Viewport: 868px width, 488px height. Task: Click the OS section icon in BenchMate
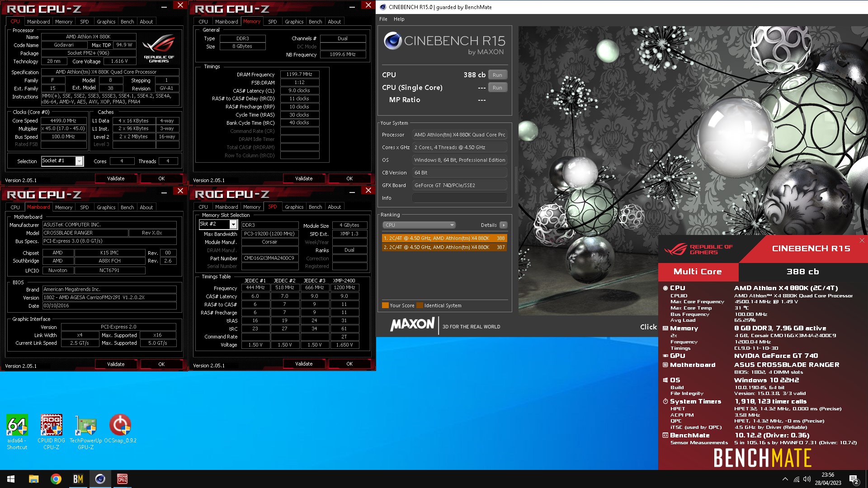click(665, 380)
